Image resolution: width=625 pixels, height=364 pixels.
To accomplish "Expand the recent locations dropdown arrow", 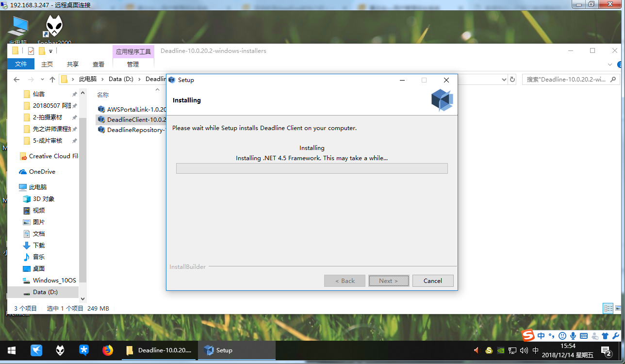I will 42,80.
